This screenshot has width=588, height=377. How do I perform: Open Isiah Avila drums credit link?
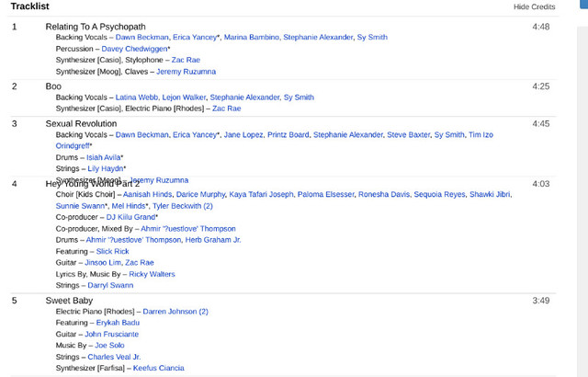click(x=103, y=157)
